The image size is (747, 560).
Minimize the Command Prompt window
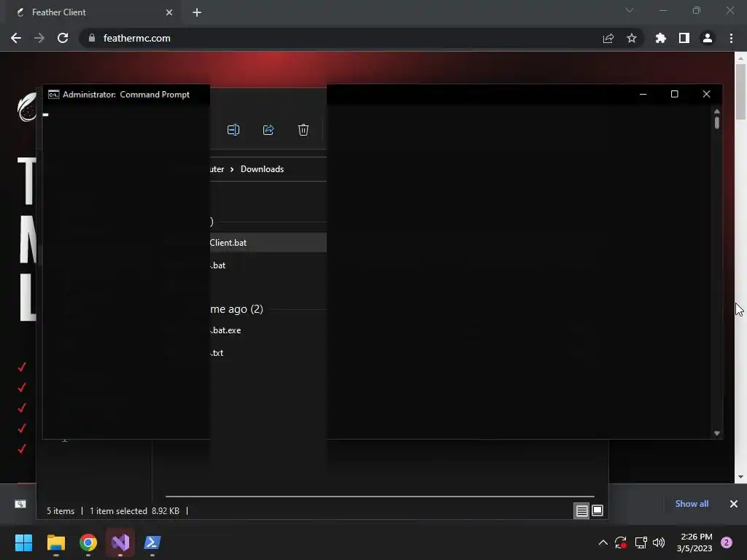pyautogui.click(x=643, y=94)
